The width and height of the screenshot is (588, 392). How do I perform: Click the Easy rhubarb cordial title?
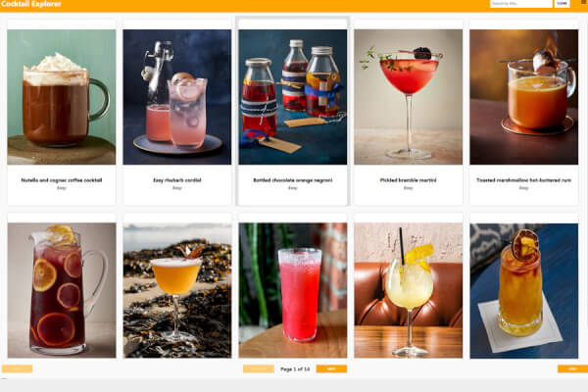[177, 180]
